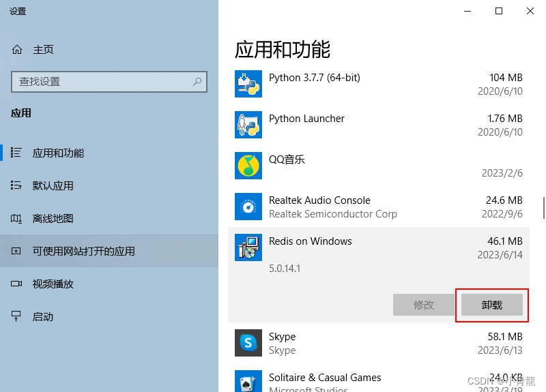Click the 离线地图 map icon

(x=16, y=218)
